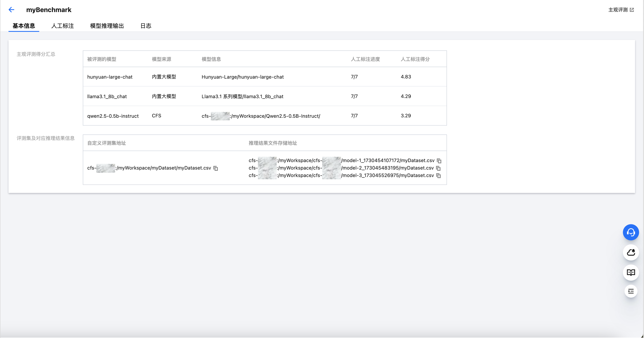Image resolution: width=644 pixels, height=338 pixels.
Task: Click the qwen2.5-0.5b-instruct model name
Action: pyautogui.click(x=113, y=116)
